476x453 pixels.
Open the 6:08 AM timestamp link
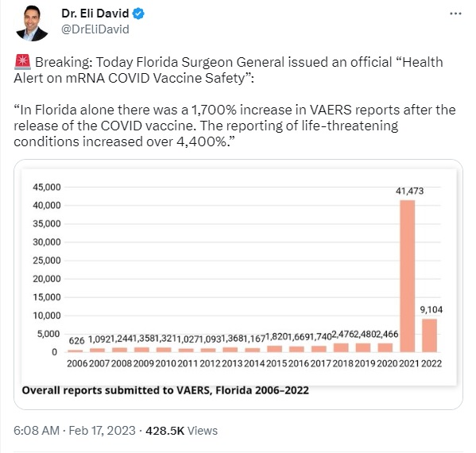pos(37,431)
